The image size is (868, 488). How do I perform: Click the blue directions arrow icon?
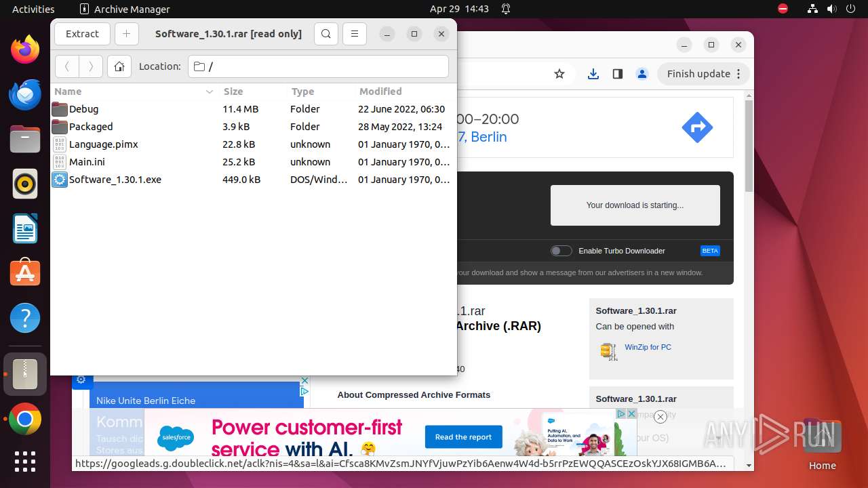(x=697, y=127)
